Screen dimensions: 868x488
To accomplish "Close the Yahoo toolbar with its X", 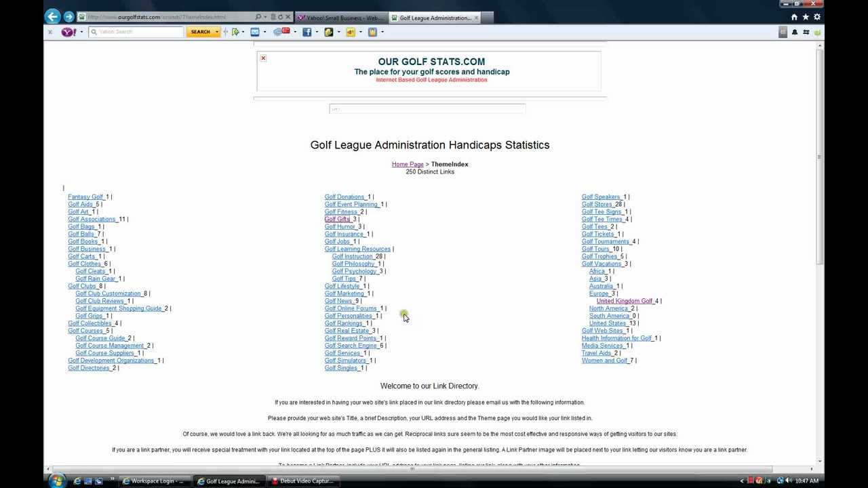I will point(50,32).
